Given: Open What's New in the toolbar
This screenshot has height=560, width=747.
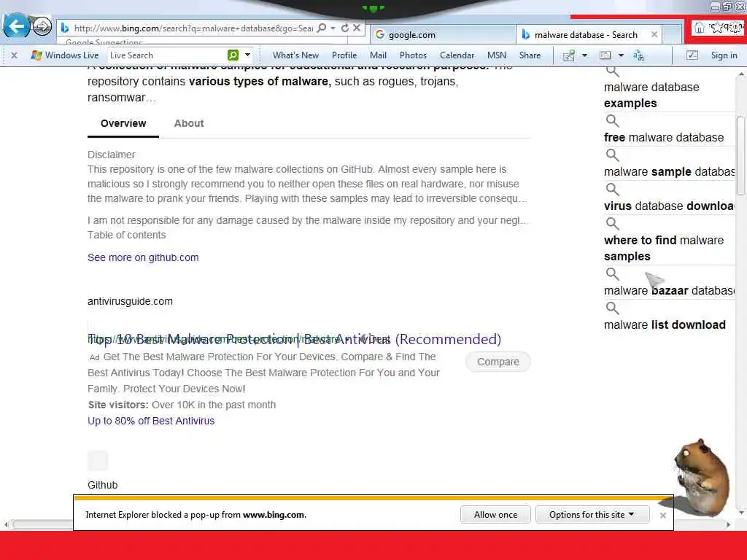Looking at the screenshot, I should click(x=295, y=55).
